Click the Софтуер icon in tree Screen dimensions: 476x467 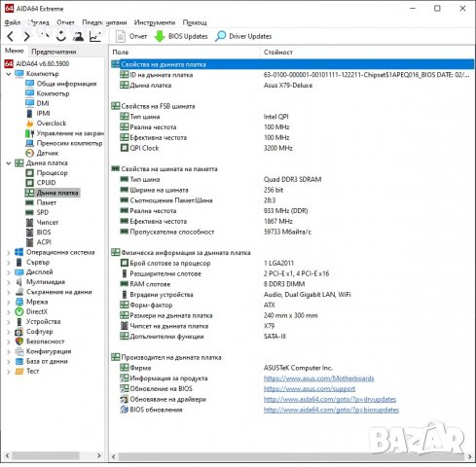(19, 332)
